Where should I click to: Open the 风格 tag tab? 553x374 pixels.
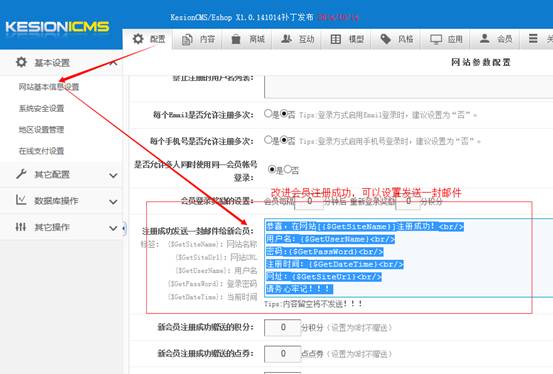[x=396, y=39]
